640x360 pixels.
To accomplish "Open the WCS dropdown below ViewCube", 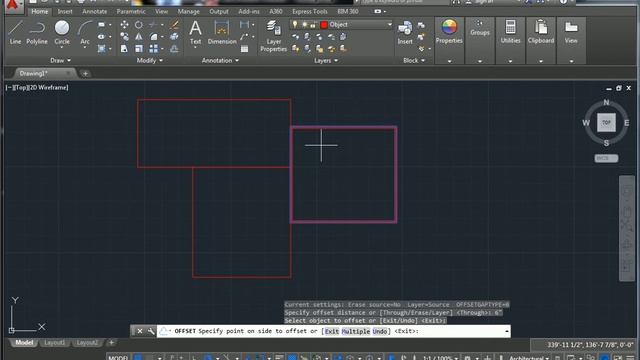I will [606, 158].
